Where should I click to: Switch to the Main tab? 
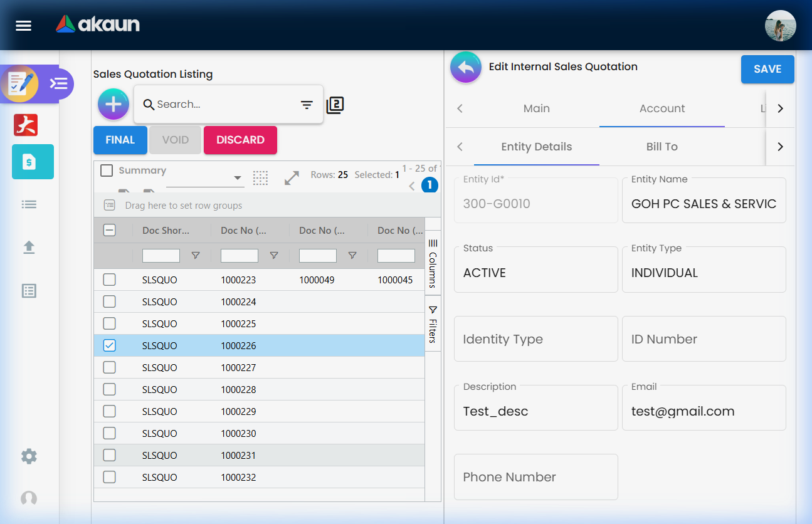(x=536, y=108)
